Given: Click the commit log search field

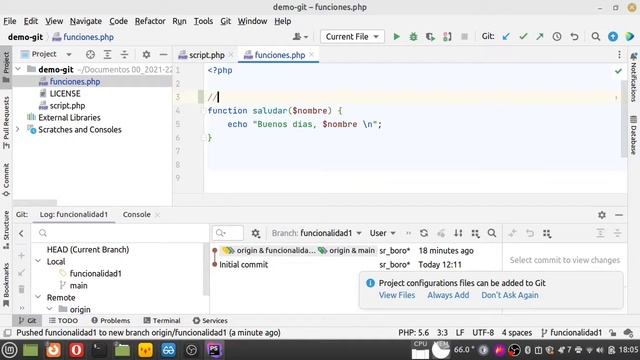Looking at the screenshot, I should tap(228, 233).
